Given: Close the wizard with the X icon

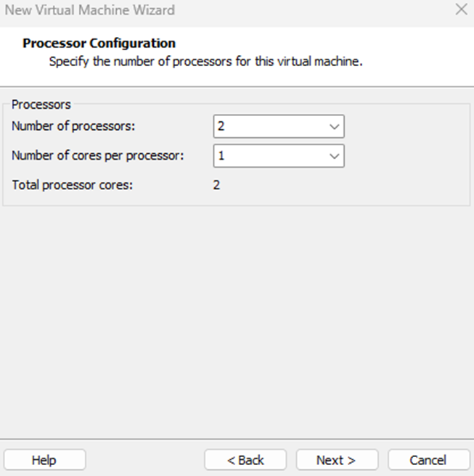Looking at the screenshot, I should click(461, 9).
